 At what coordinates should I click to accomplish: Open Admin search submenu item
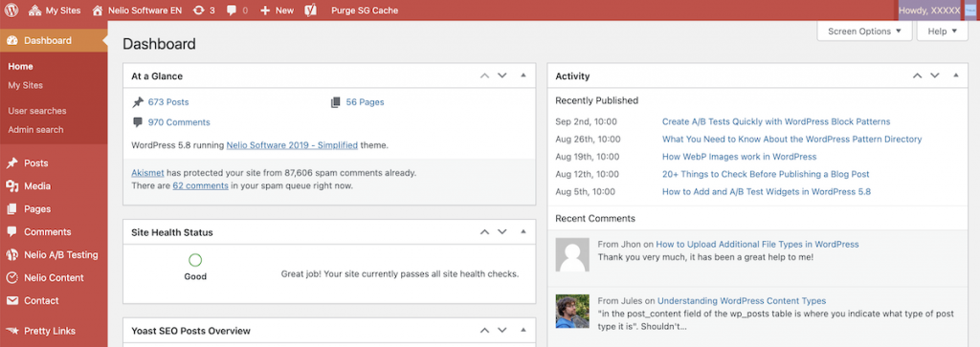[x=35, y=129]
